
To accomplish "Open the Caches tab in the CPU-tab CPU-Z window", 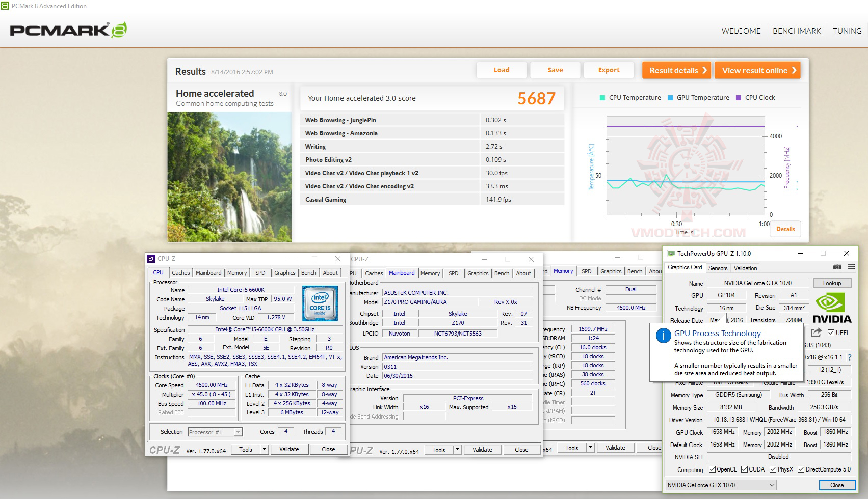I will click(180, 273).
